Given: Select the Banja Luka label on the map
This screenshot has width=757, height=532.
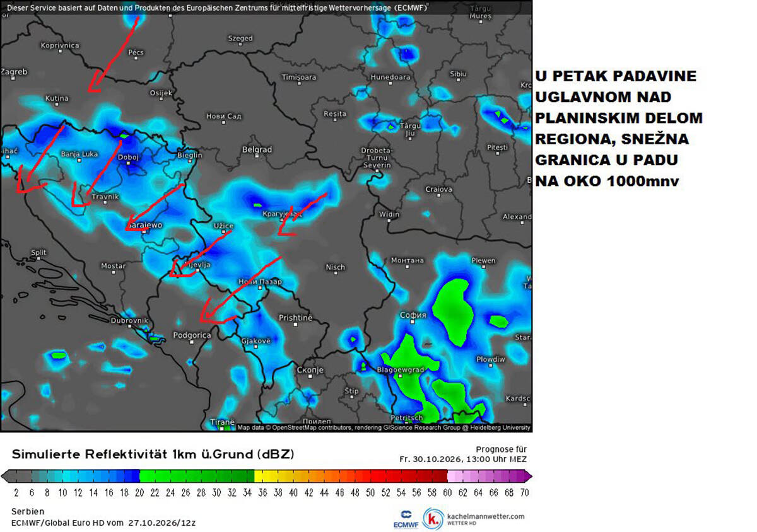Looking at the screenshot, I should click(79, 154).
